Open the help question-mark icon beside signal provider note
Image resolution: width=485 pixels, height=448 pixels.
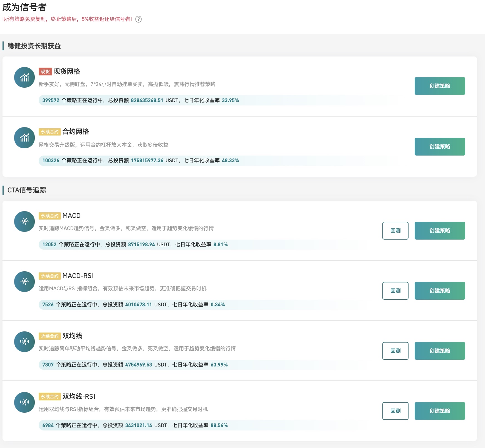click(x=138, y=19)
